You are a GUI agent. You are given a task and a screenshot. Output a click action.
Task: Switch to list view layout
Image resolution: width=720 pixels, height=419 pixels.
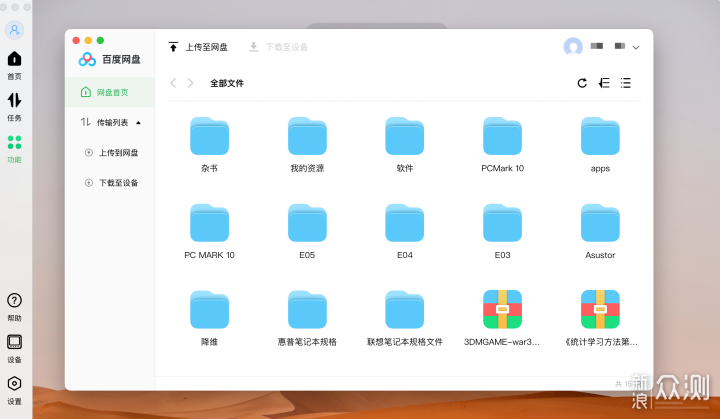click(x=625, y=83)
